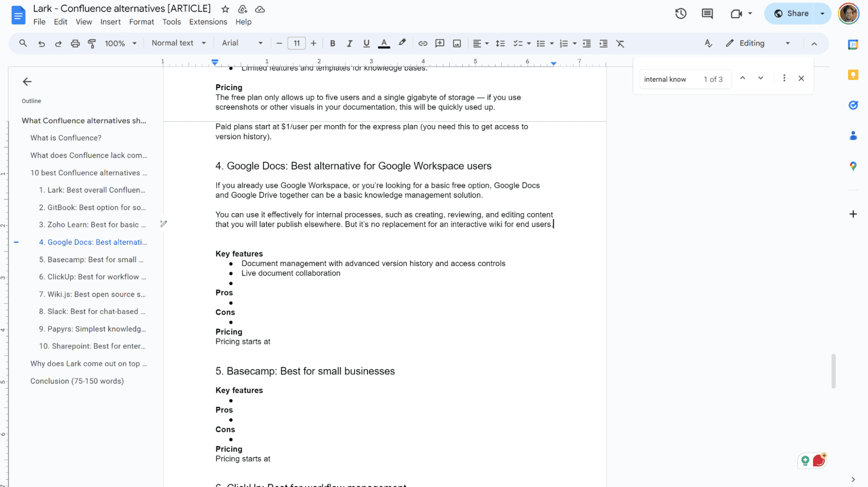Open the Normal text style dropdown

coord(178,43)
